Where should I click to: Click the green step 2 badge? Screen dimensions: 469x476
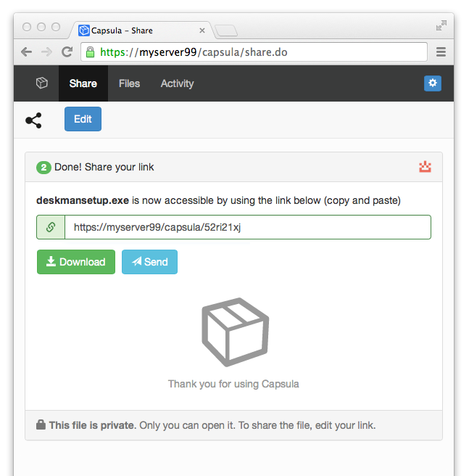pos(43,168)
